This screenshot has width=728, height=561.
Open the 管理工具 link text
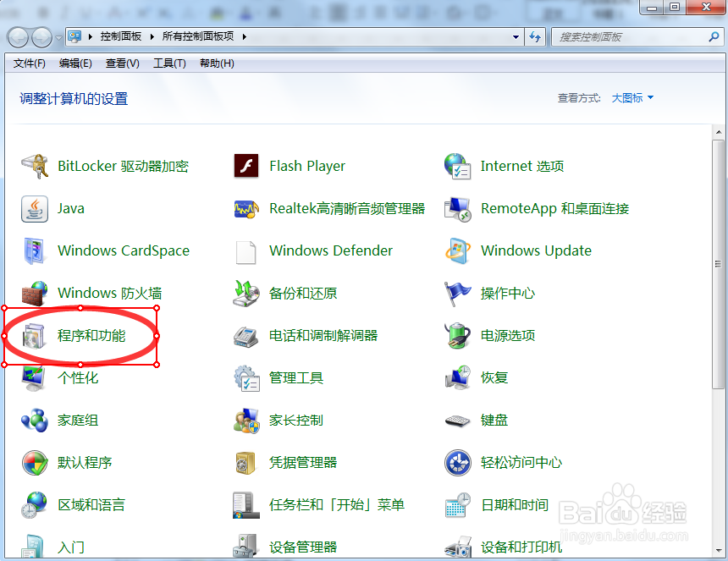click(x=296, y=377)
